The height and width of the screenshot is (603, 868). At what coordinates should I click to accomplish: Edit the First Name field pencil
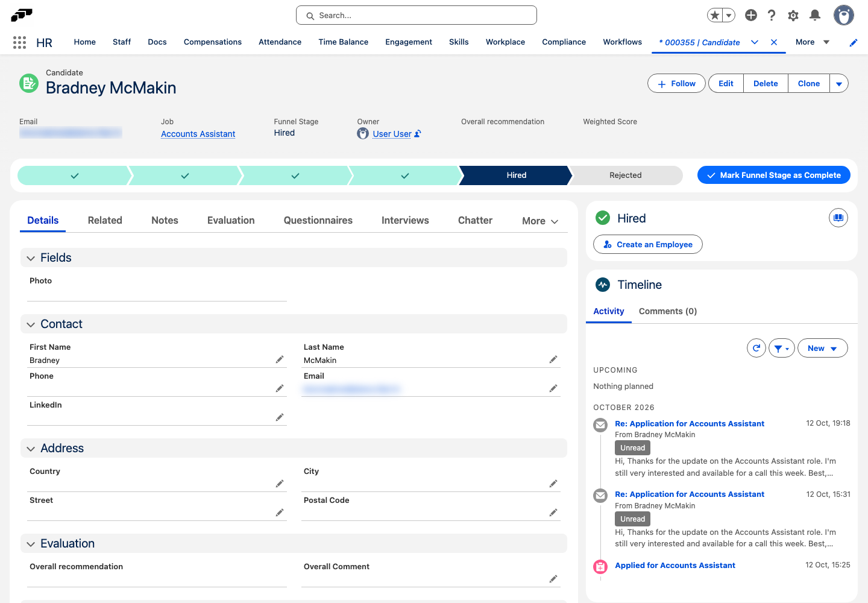click(x=280, y=359)
